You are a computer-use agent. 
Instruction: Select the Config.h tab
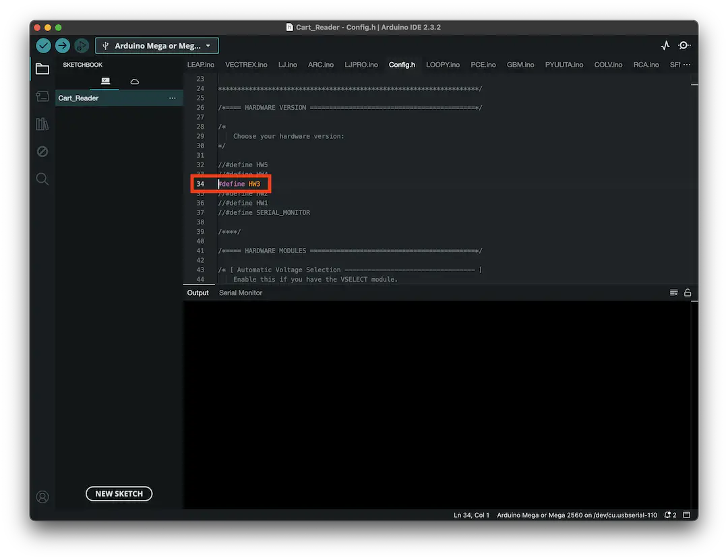coord(402,65)
